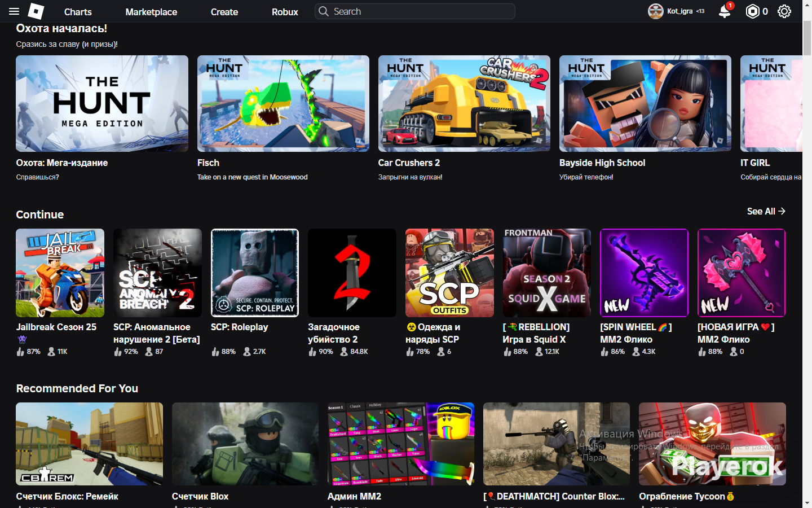Open the 'Ограбление Tycoon' thumbnail
812x508 pixels.
click(712, 444)
